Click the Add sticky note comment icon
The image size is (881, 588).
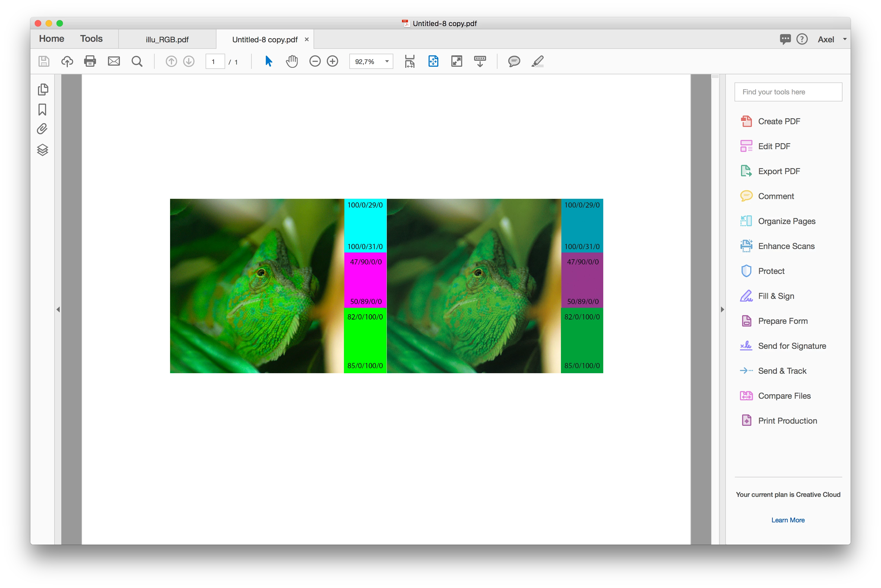pyautogui.click(x=514, y=61)
